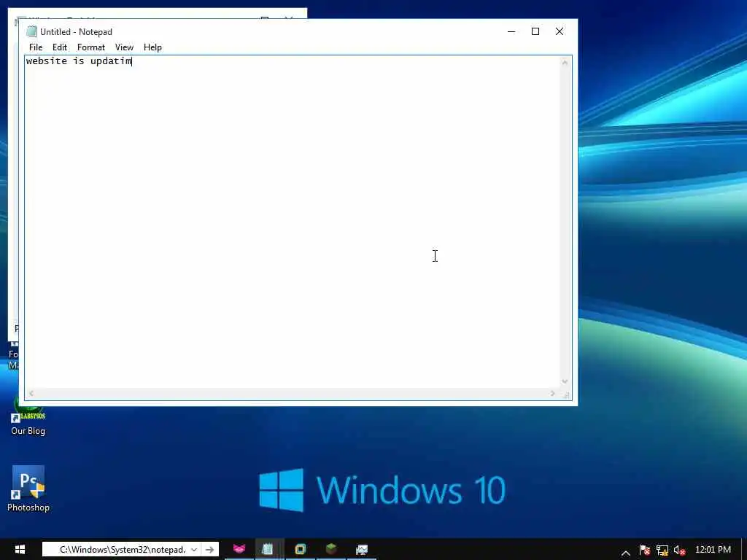Maximize the Untitled - Notepad window

535,31
